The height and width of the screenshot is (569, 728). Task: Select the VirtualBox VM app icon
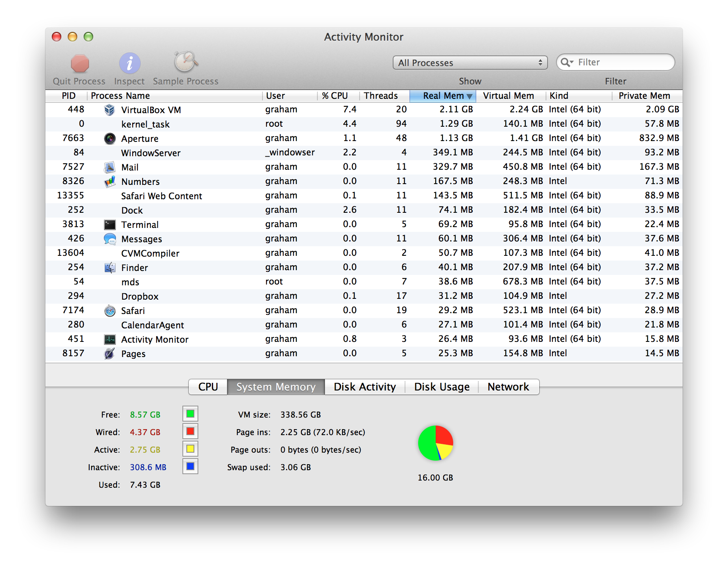(x=110, y=110)
